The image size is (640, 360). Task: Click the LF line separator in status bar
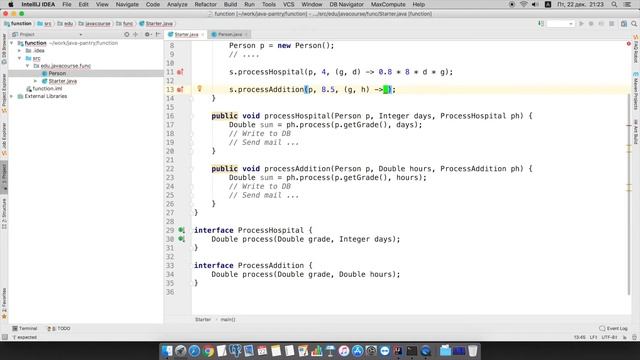(593, 338)
